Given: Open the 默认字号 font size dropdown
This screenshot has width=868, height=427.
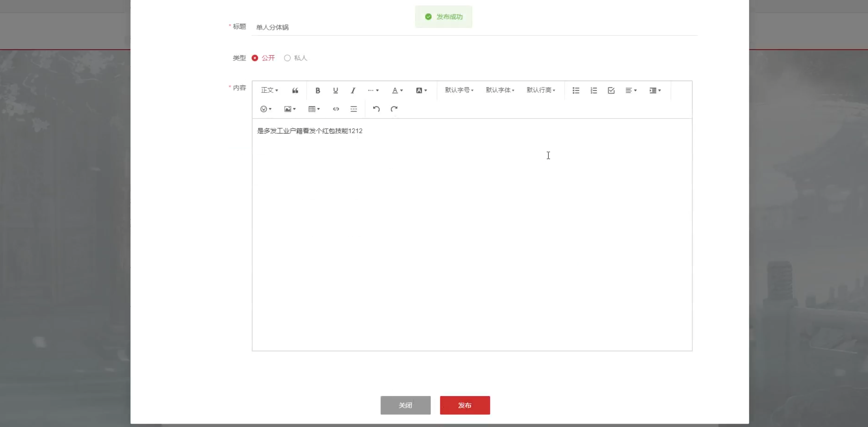Looking at the screenshot, I should click(x=459, y=90).
